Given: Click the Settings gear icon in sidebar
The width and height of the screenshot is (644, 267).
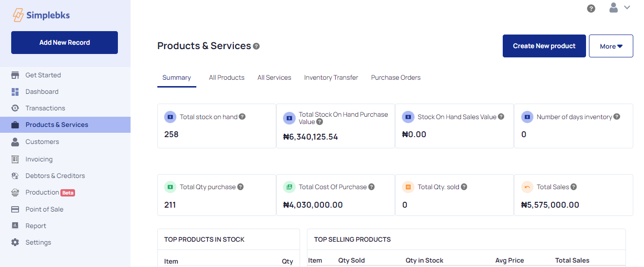Looking at the screenshot, I should pos(15,242).
